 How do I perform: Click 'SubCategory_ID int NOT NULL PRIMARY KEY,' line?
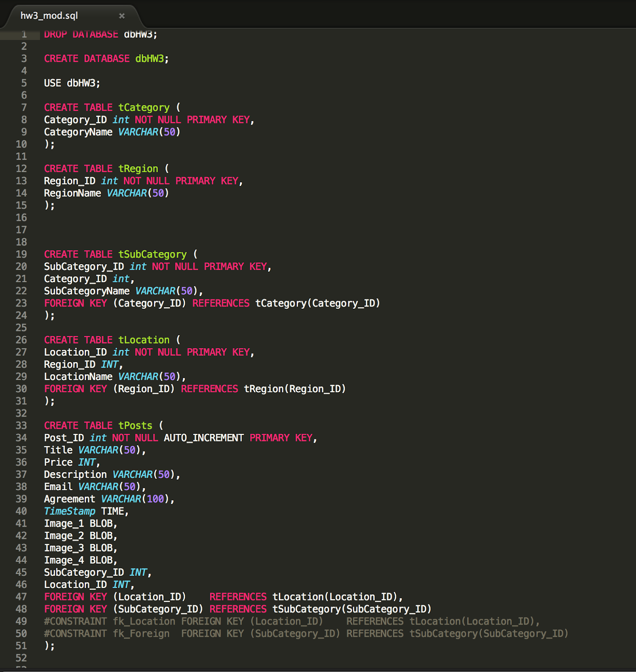[158, 267]
